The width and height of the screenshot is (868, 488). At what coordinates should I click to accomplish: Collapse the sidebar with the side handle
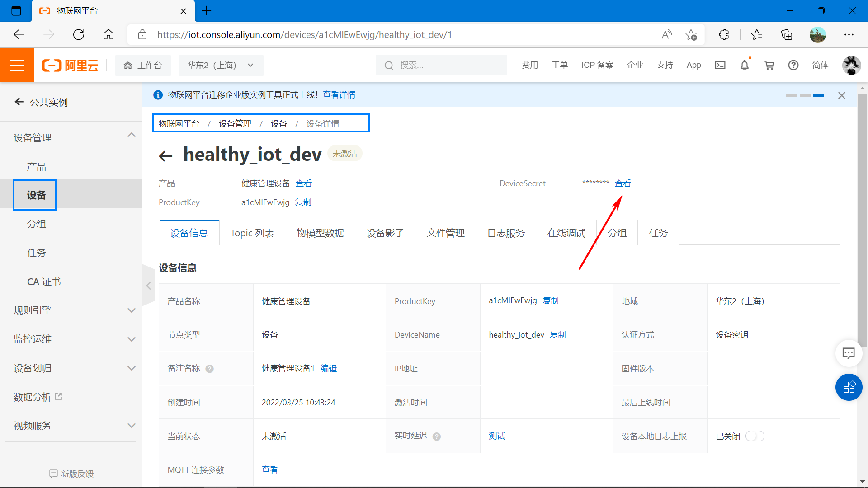[148, 286]
